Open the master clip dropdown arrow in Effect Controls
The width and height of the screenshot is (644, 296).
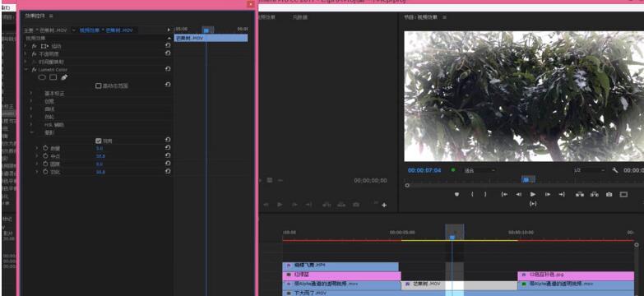[x=73, y=30]
